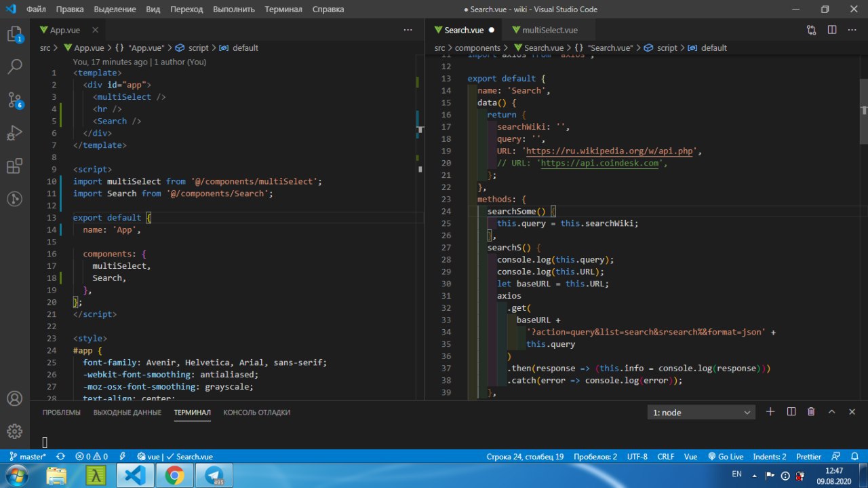Add a new terminal with the plus icon
This screenshot has height=488, width=868.
(x=770, y=412)
